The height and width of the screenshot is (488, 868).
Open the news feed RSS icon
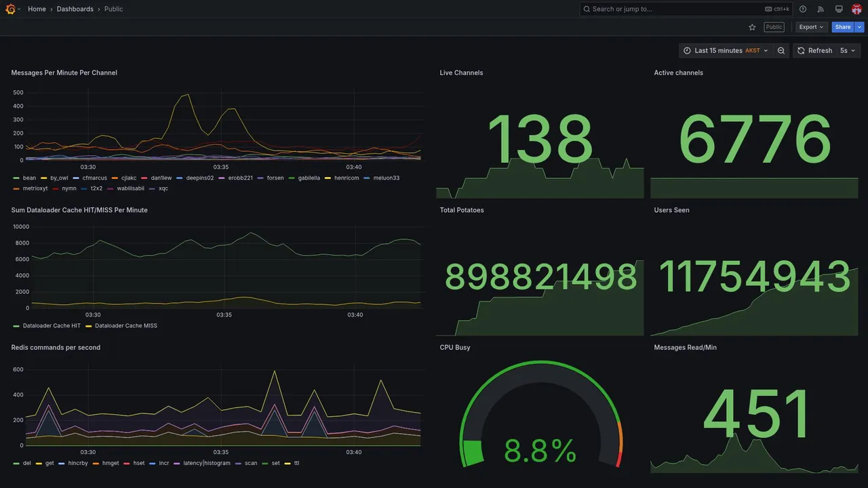tap(821, 9)
